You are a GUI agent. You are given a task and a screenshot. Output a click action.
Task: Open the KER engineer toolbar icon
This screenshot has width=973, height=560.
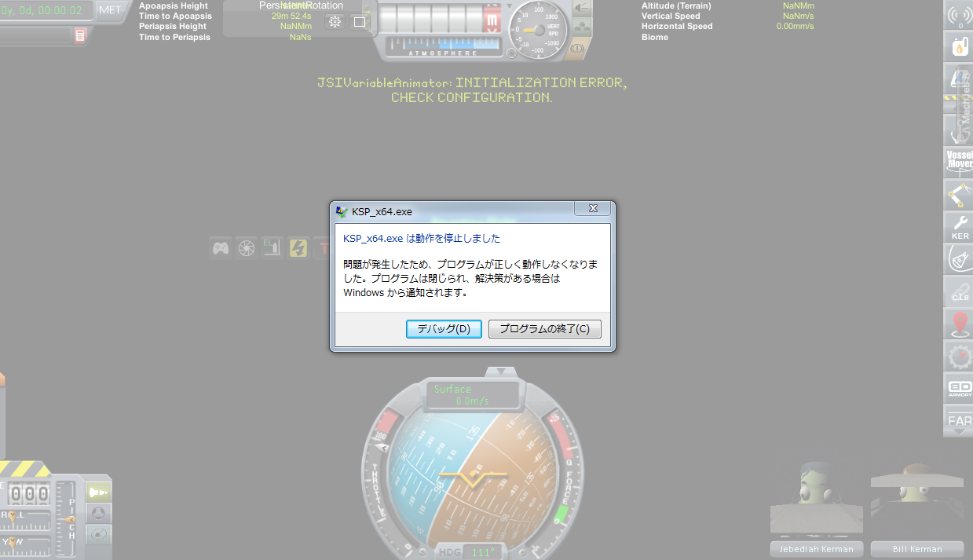[958, 227]
